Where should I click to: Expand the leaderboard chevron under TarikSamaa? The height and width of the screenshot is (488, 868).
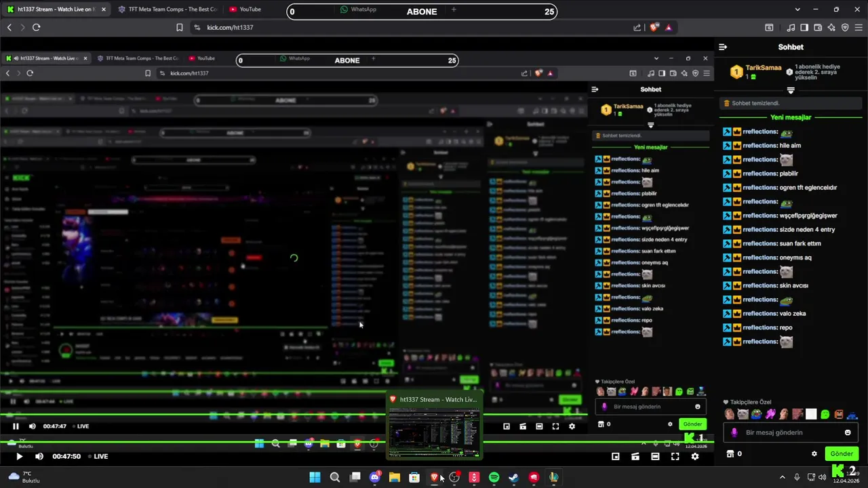coord(791,90)
